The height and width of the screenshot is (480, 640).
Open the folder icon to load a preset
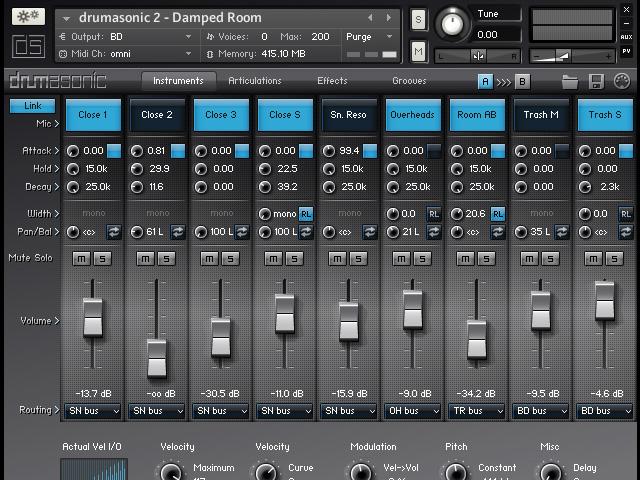570,82
